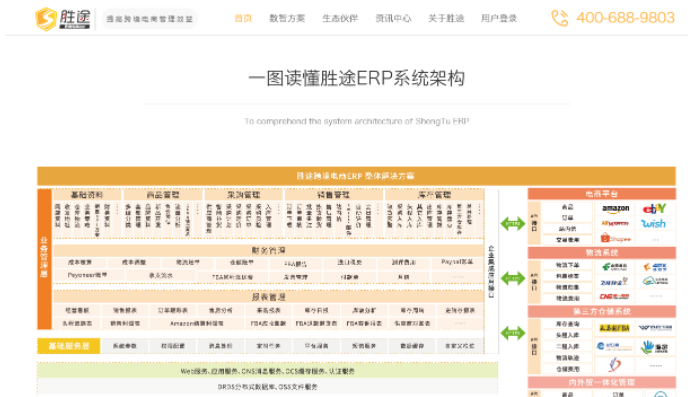The width and height of the screenshot is (688, 397).
Task: Click the 基础资料 column header
Action: pyautogui.click(x=87, y=194)
